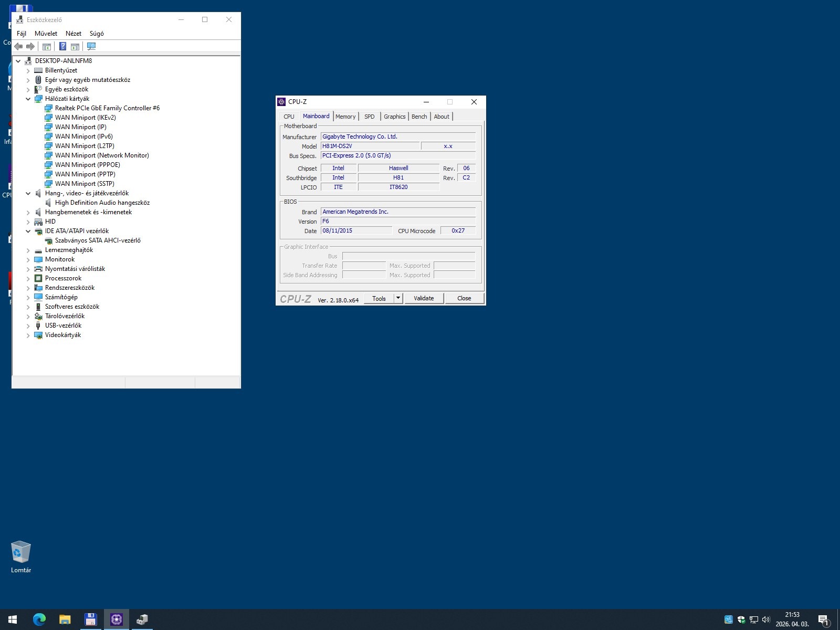Open the notification center icon

coord(823,619)
